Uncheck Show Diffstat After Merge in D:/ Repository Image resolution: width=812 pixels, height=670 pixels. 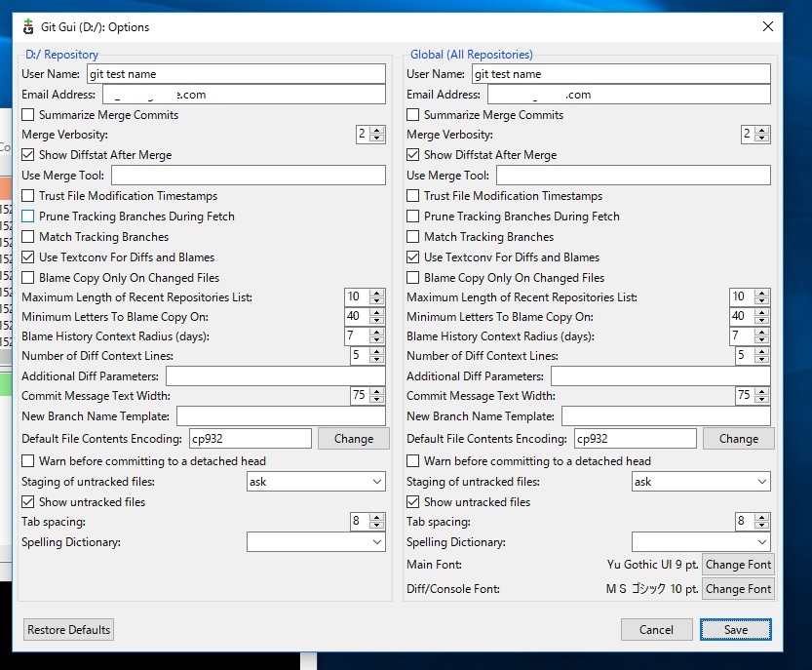28,155
